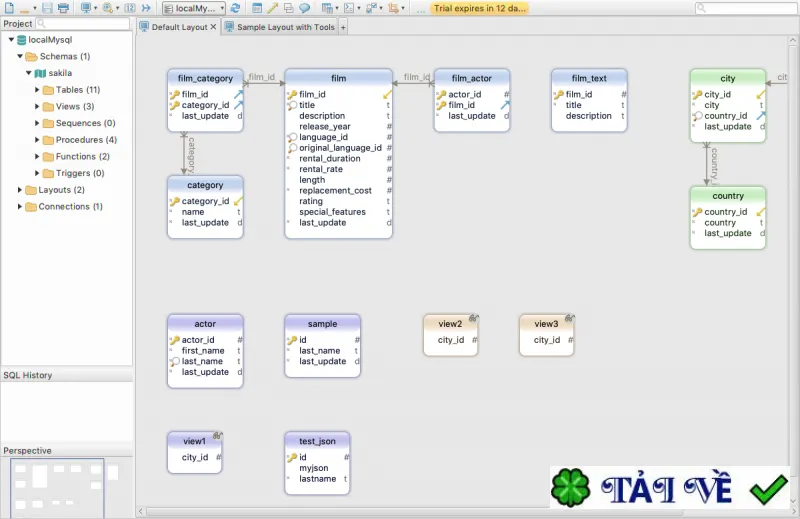Click the blue refresh sync icon

(235, 8)
